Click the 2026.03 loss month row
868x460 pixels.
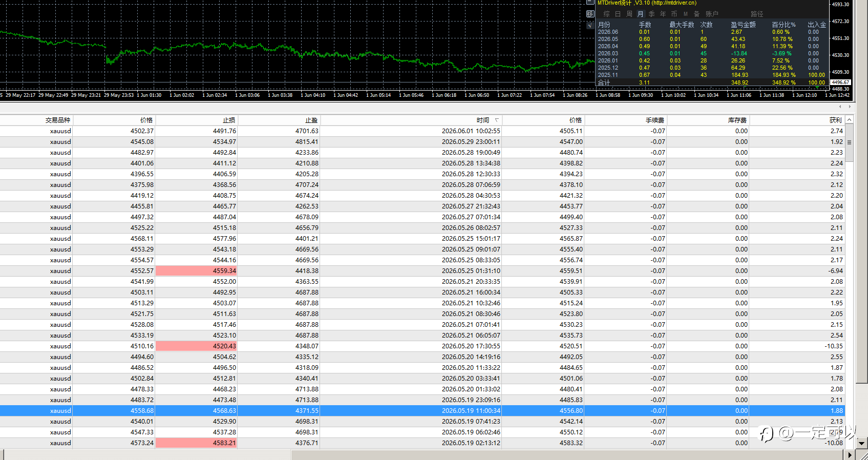click(712, 53)
